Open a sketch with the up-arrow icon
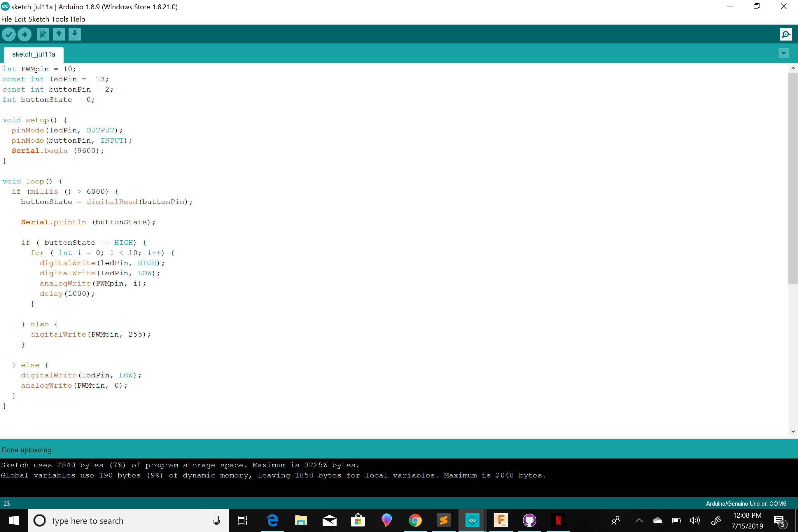Viewport: 798px width, 532px height. pos(59,34)
